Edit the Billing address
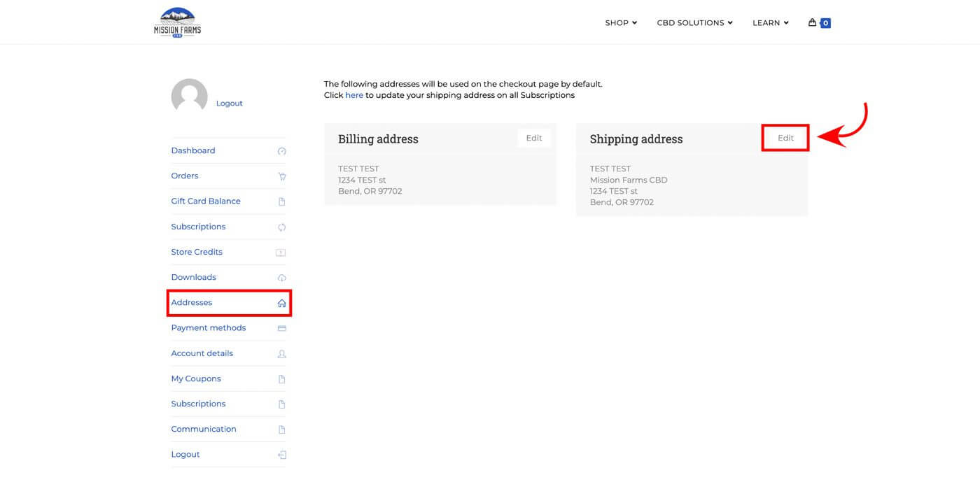 point(534,138)
